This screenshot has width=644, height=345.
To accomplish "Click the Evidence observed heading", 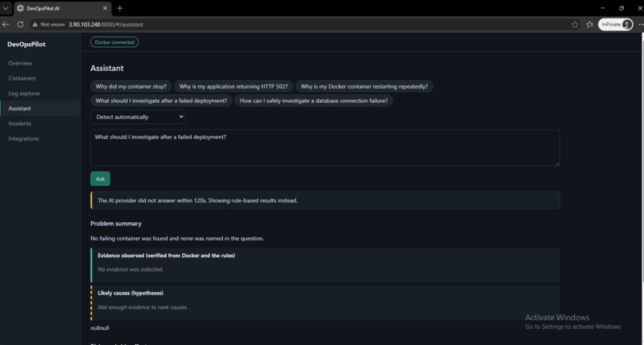I will 166,256.
